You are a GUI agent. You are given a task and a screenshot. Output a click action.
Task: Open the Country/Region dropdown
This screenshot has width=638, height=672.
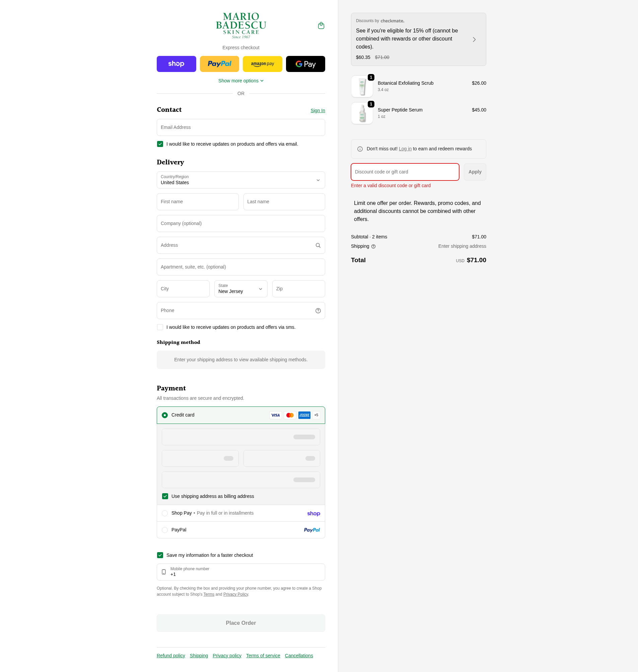[241, 180]
